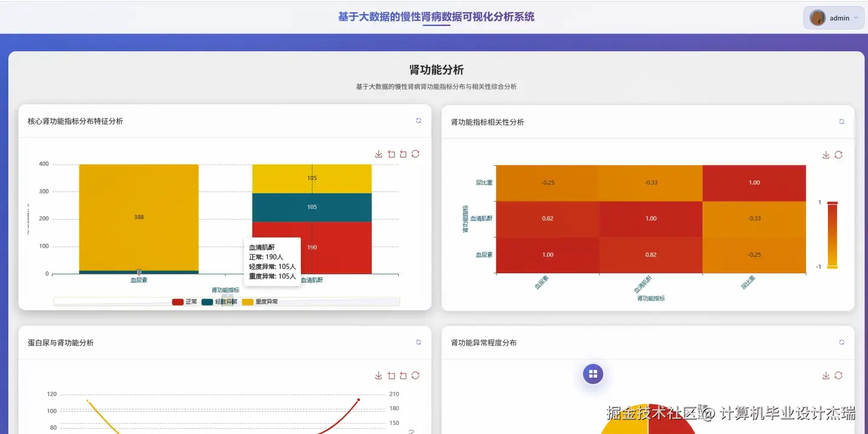Click the teal 105 segment of 血清肌酐
The width and height of the screenshot is (868, 434).
pyautogui.click(x=312, y=207)
